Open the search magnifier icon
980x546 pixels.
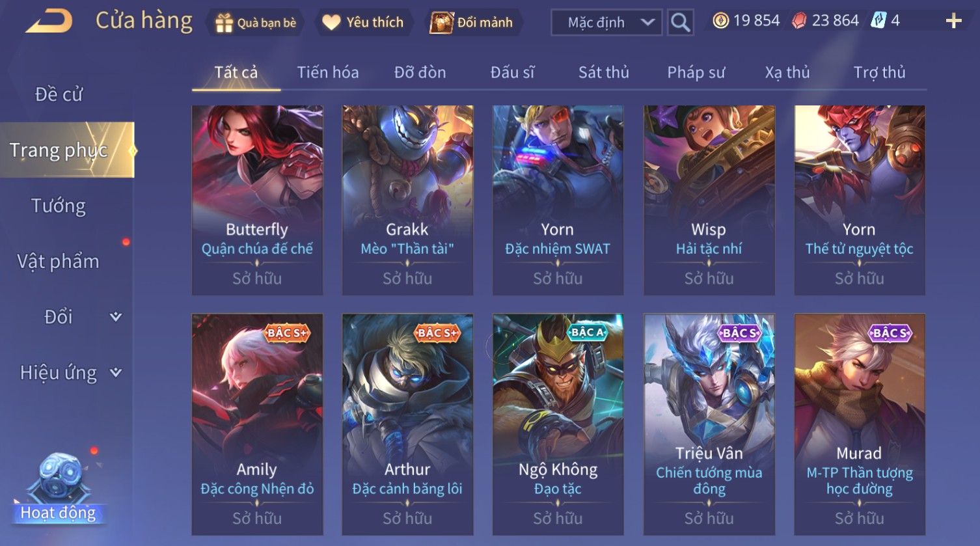coord(680,22)
